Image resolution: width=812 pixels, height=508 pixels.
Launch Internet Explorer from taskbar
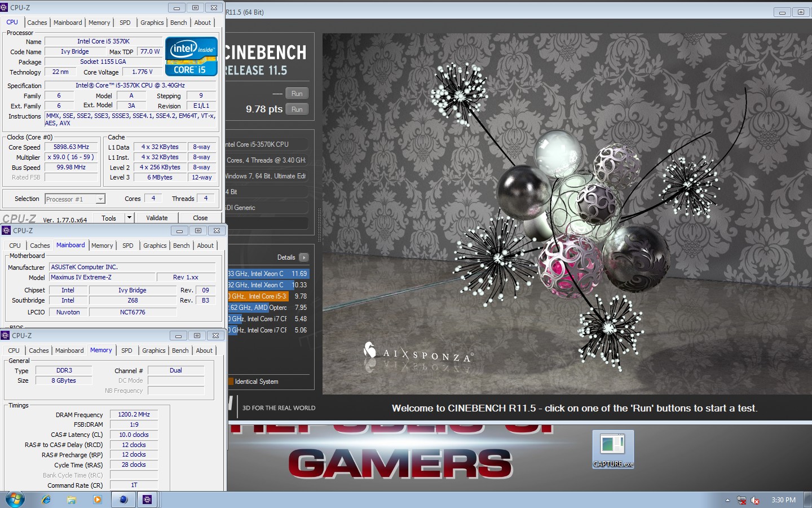click(x=46, y=500)
